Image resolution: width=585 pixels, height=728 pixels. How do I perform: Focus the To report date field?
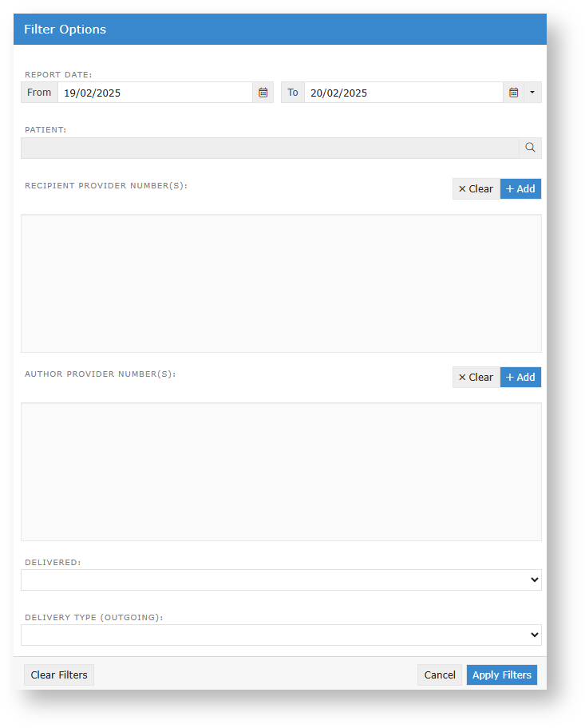coord(403,93)
